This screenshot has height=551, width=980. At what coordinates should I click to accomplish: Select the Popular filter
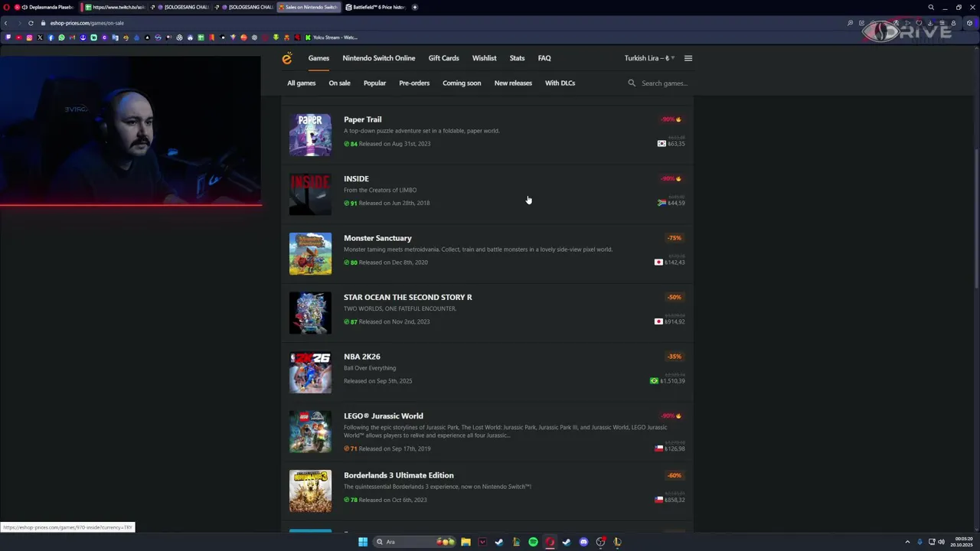pyautogui.click(x=374, y=83)
